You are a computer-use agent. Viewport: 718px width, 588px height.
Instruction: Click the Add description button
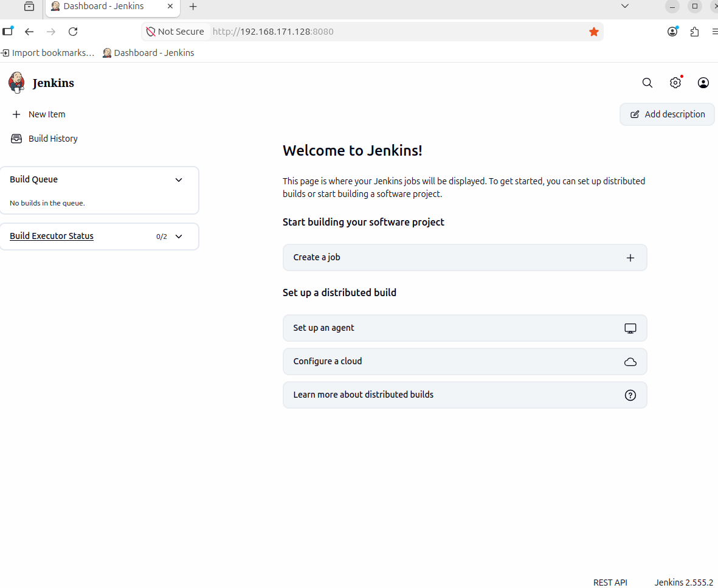(x=667, y=114)
